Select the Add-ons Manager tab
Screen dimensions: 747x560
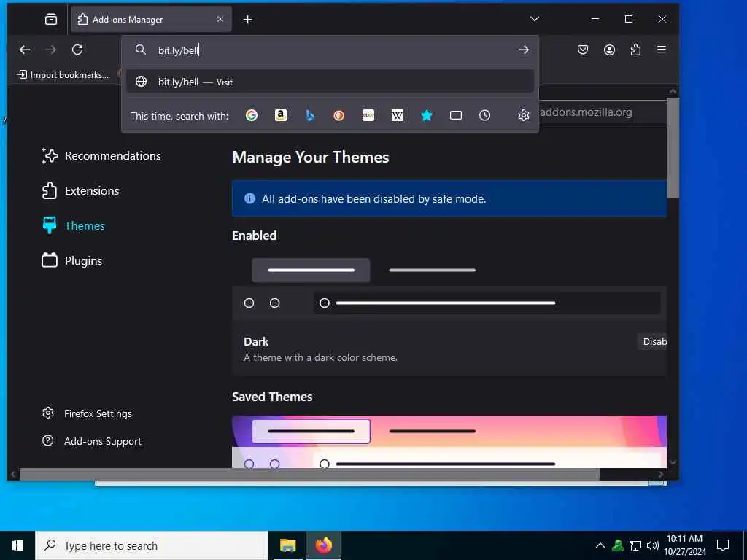[152, 19]
